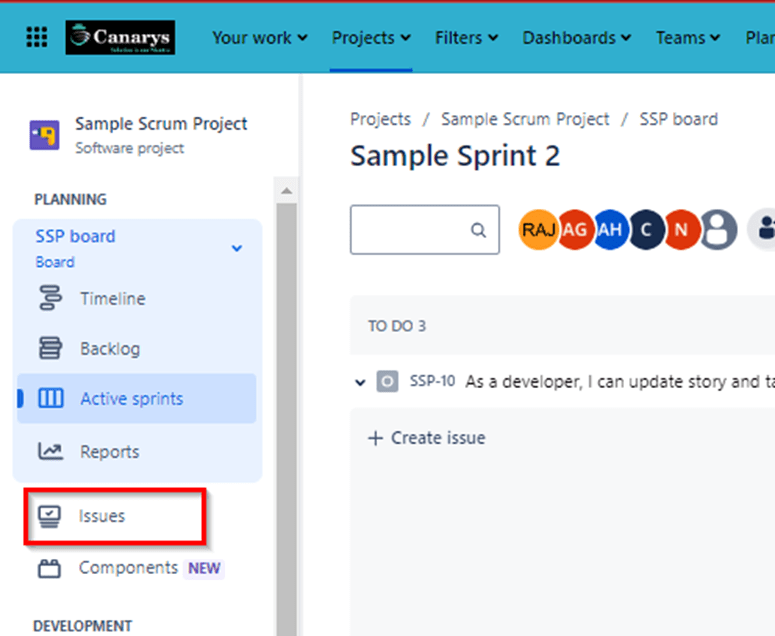
Task: Click the Projects breadcrumb link
Action: point(380,119)
